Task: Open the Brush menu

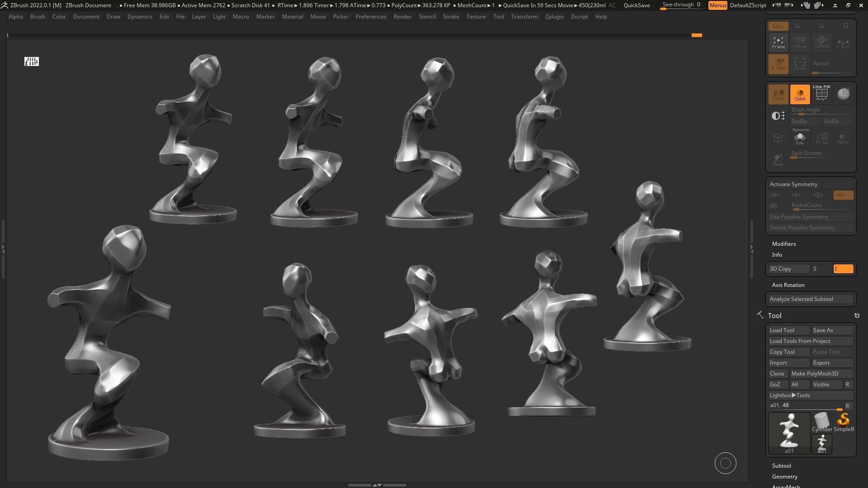Action: point(38,17)
